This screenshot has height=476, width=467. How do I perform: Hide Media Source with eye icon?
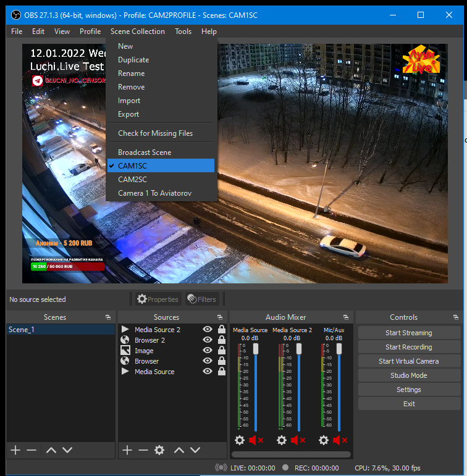pyautogui.click(x=208, y=371)
